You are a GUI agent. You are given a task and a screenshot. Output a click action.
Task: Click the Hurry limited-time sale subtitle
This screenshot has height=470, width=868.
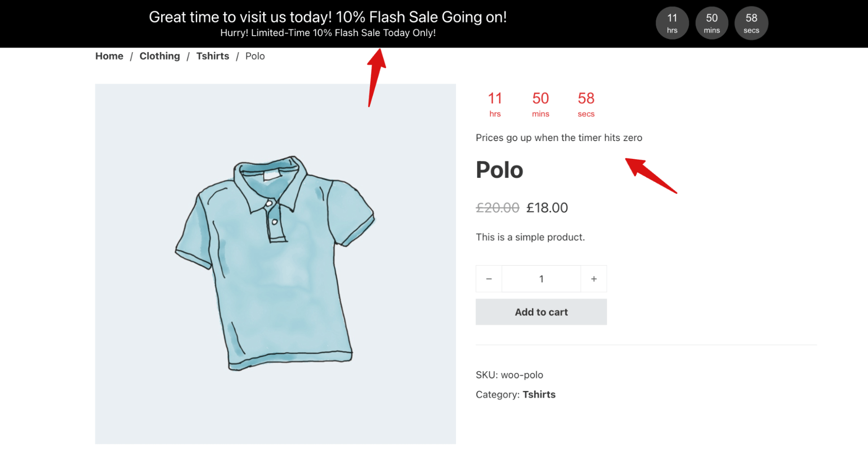tap(328, 33)
